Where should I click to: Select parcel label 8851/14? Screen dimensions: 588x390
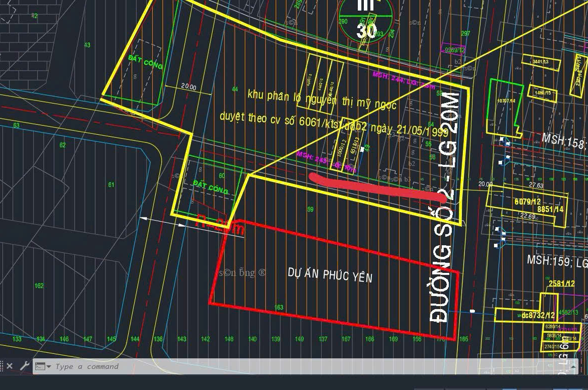coord(550,209)
